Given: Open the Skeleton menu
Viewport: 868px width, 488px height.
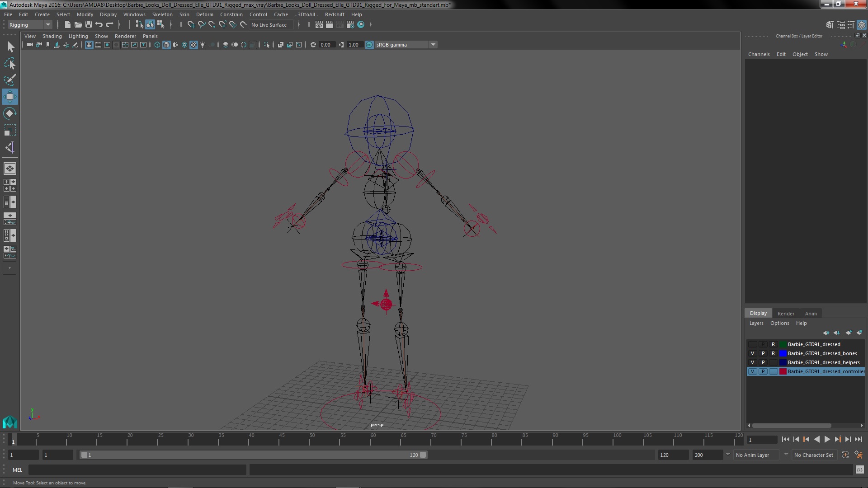Looking at the screenshot, I should coord(162,14).
